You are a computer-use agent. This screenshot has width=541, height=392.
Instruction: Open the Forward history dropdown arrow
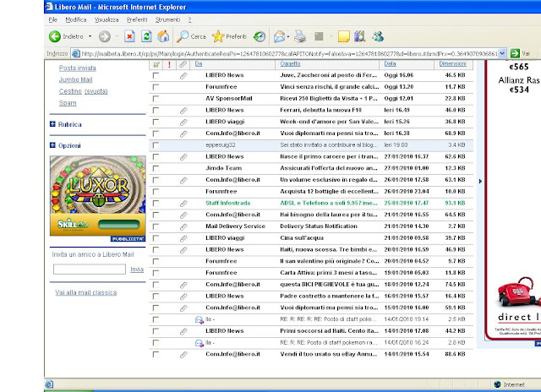[117, 36]
